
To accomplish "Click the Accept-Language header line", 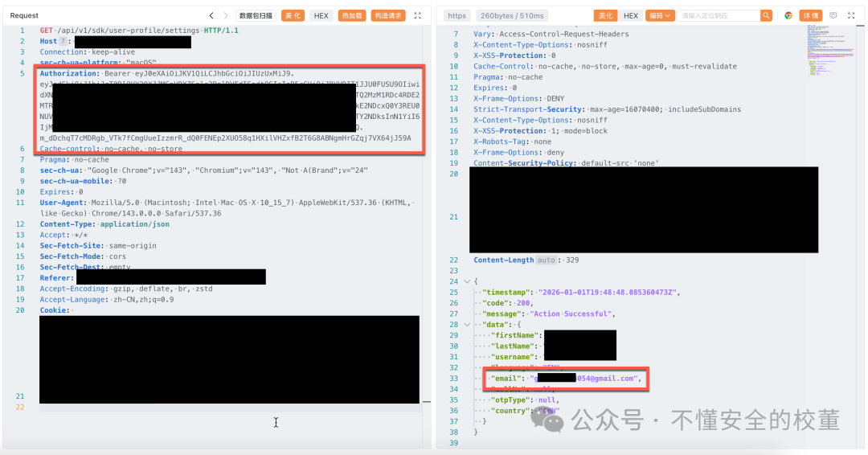I will [x=106, y=300].
